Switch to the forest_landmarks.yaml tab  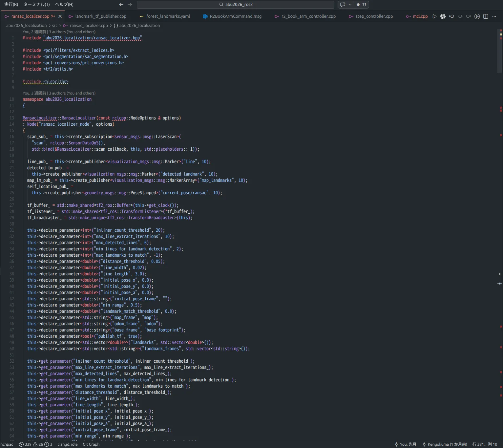[168, 16]
